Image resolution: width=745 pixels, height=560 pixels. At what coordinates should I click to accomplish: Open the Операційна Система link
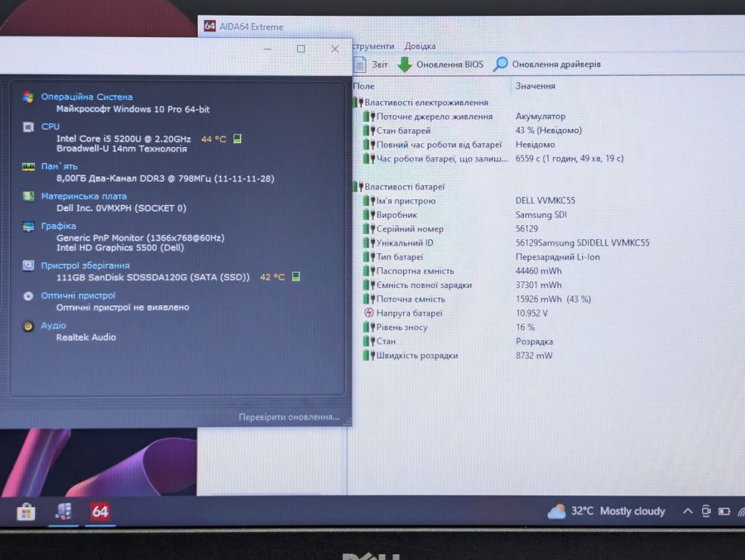(x=86, y=97)
